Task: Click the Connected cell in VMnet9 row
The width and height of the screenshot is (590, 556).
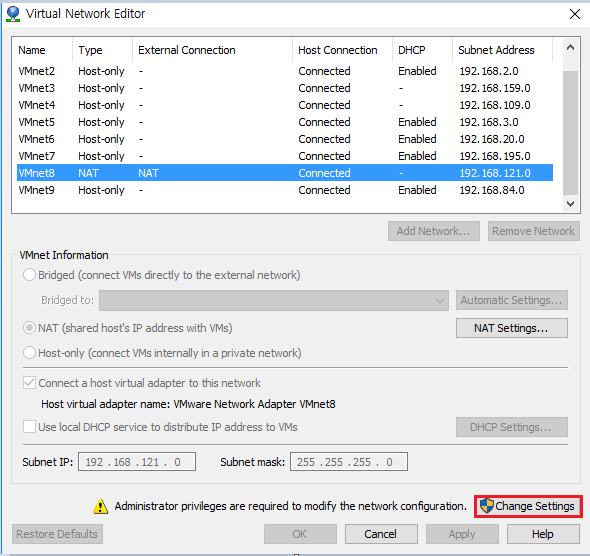Action: point(324,190)
